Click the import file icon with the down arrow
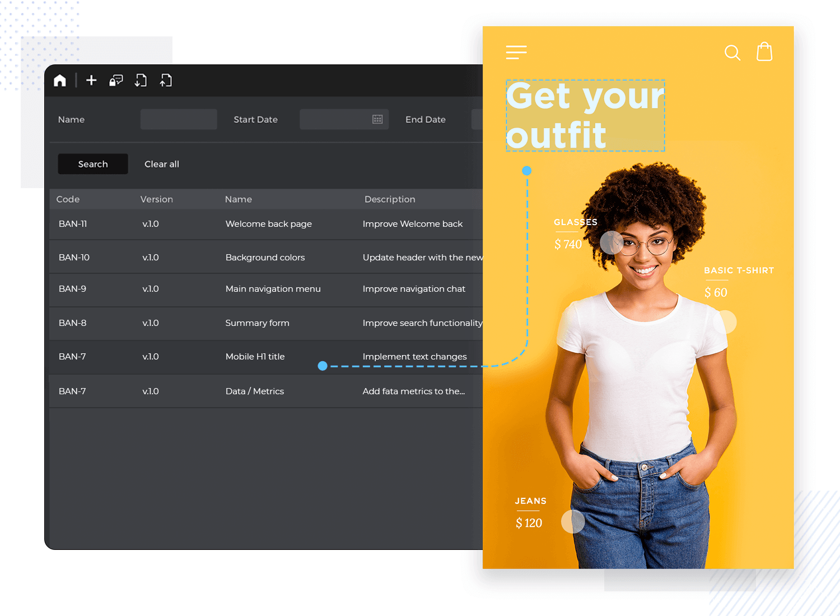This screenshot has height=616, width=840. pyautogui.click(x=141, y=81)
